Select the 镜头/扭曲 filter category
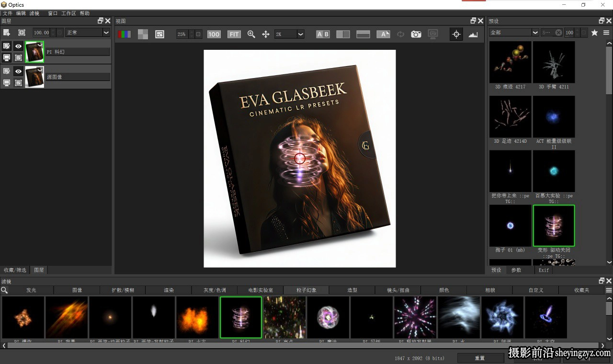The image size is (613, 364). (x=398, y=290)
